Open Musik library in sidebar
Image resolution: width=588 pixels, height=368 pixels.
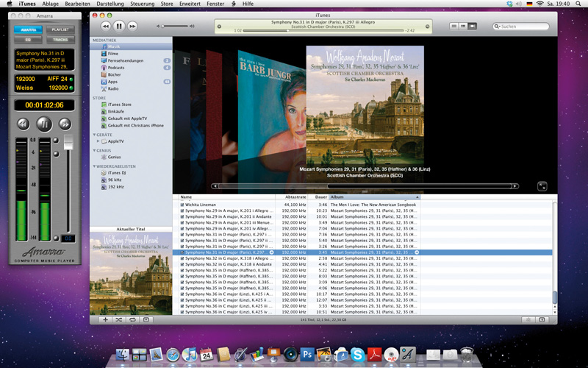click(x=131, y=46)
